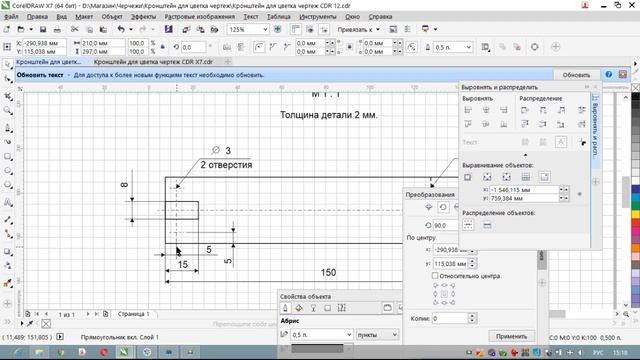Screen dimensions: 640x360
Task: Pick the yellow swatch in color palette
Action: tap(636, 215)
